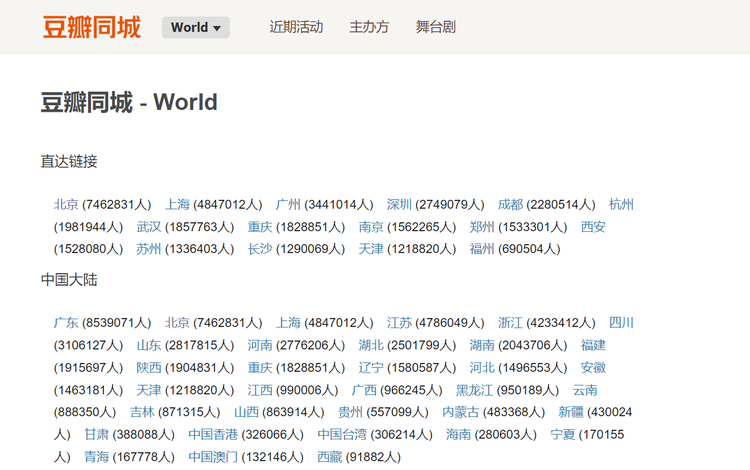Choose the 贵州 province link

tap(350, 412)
